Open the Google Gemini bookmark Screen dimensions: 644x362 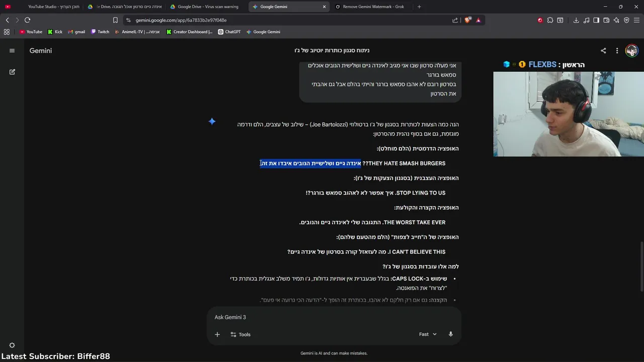click(x=263, y=32)
